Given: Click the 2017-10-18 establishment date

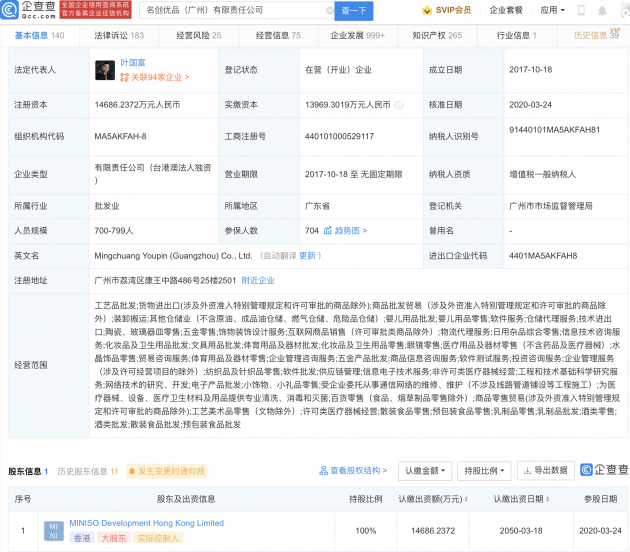Looking at the screenshot, I should point(531,70).
